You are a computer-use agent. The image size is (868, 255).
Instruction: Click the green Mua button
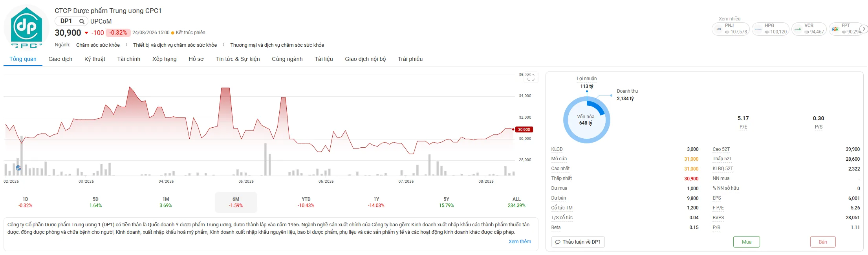pyautogui.click(x=746, y=242)
